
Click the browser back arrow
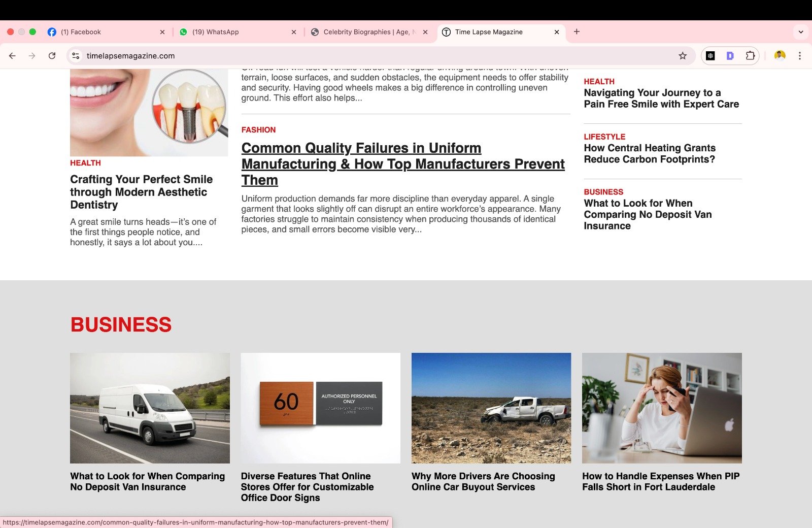tap(12, 56)
